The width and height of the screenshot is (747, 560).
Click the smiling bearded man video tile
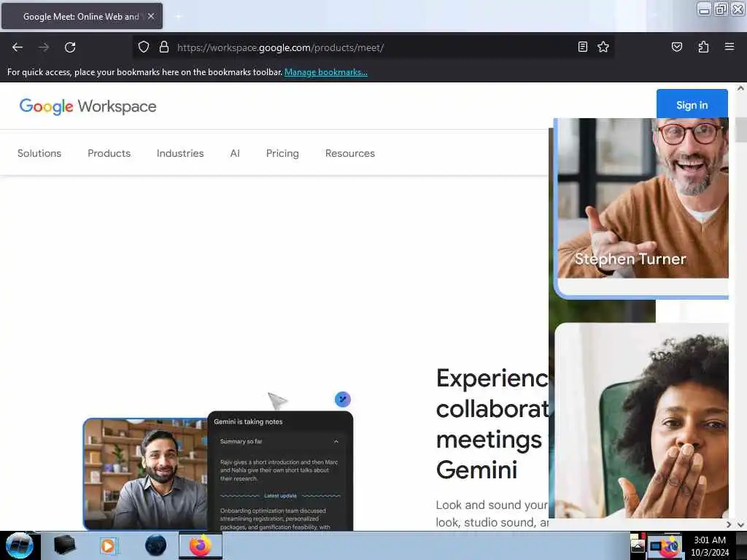[146, 474]
